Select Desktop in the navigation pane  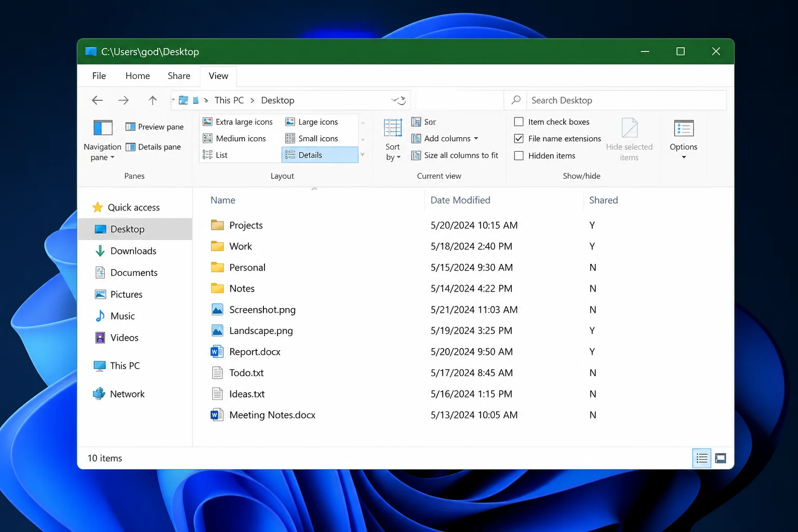135,229
